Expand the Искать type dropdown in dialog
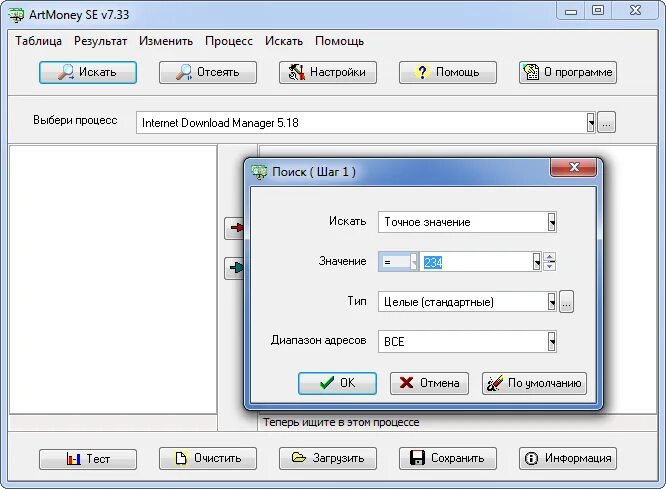This screenshot has width=666, height=489. point(551,222)
